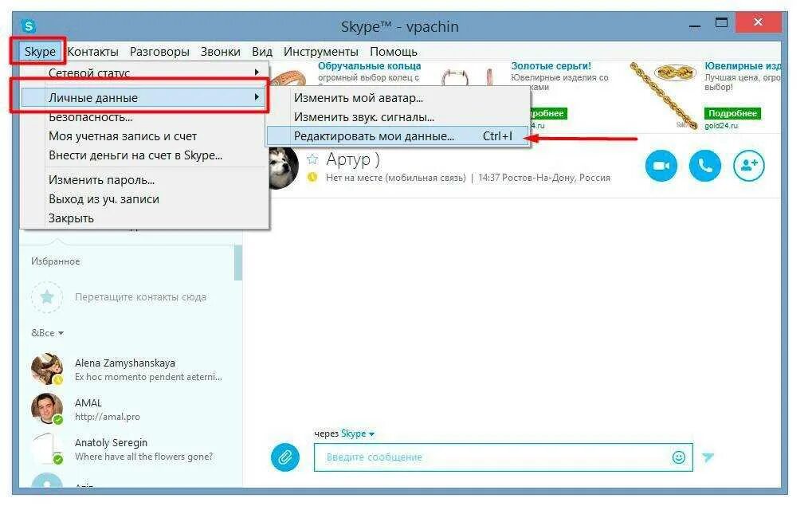
Task: Open the Skype menu
Action: [39, 51]
